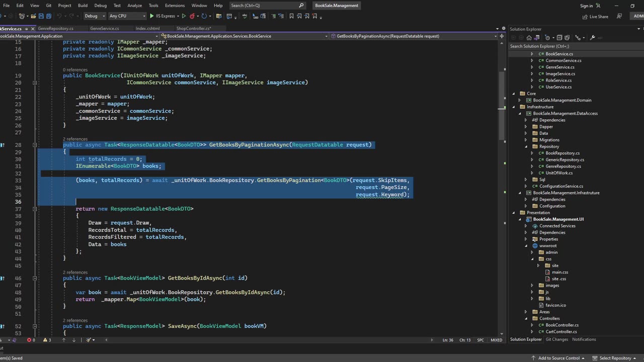The height and width of the screenshot is (362, 644).
Task: Click the Hot Reload flame icon
Action: (192, 16)
